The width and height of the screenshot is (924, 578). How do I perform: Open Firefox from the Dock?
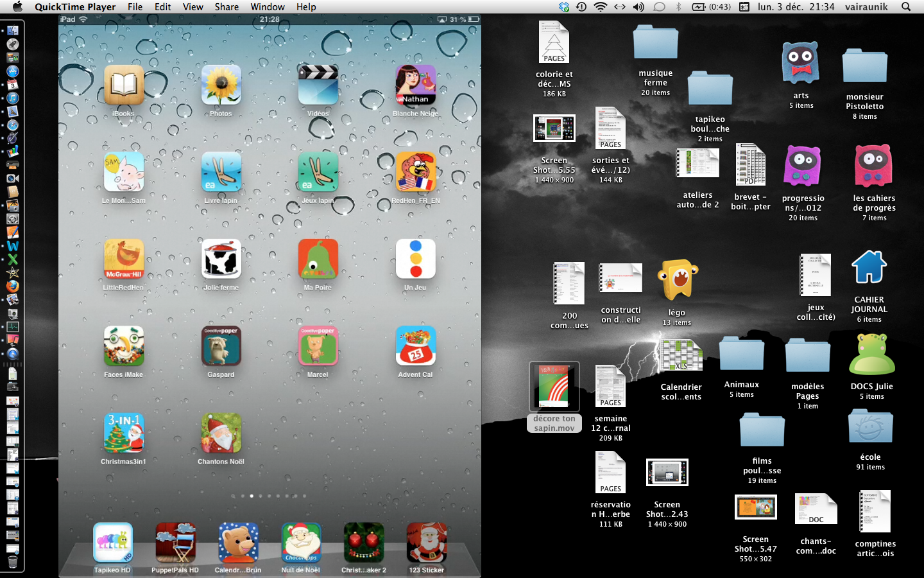point(12,286)
